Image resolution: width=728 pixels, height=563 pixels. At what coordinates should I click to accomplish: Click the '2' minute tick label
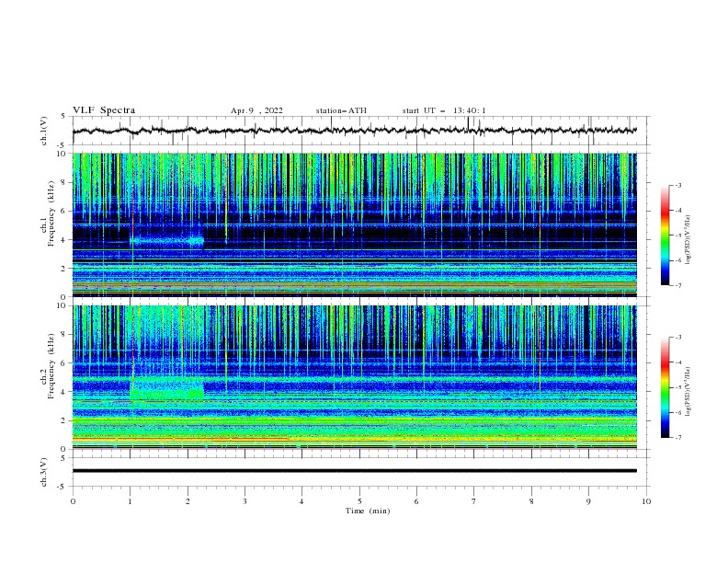(x=188, y=501)
